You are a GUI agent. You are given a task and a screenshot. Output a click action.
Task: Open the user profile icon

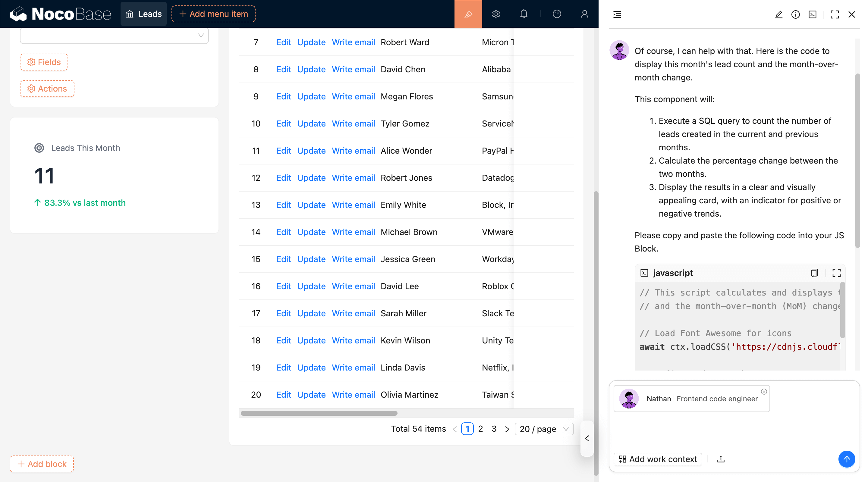pos(584,14)
